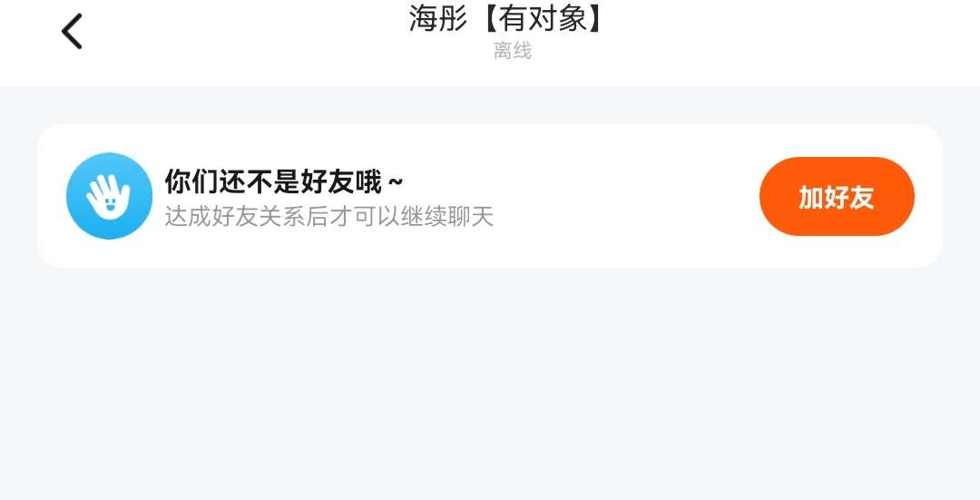Tap the smiley face inside the hand avatar

pyautogui.click(x=110, y=204)
